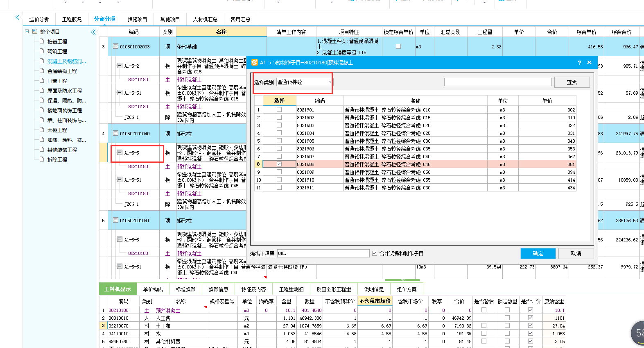Screen dimensions: 644x348
Task: Switch to 造价分析 tab
Action: coord(39,19)
